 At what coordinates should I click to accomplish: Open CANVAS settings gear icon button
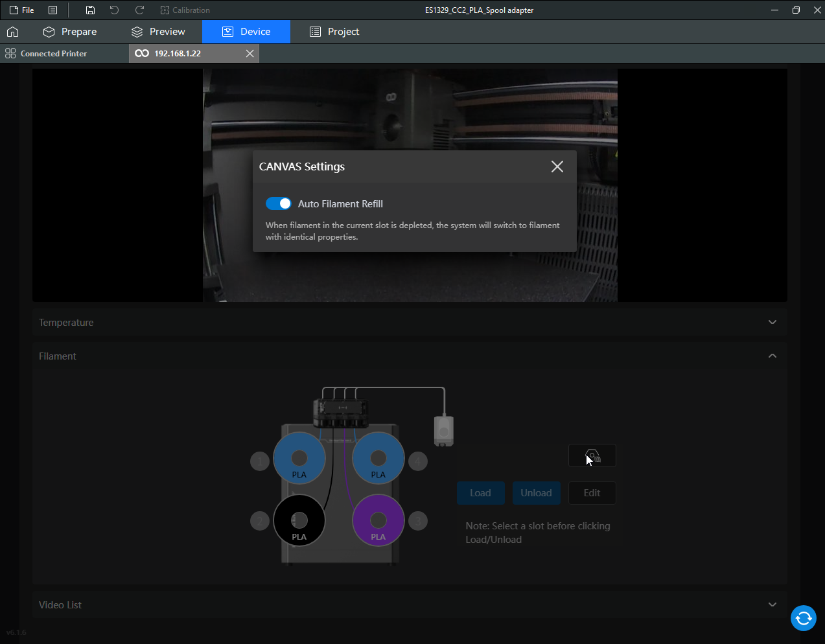pyautogui.click(x=592, y=456)
